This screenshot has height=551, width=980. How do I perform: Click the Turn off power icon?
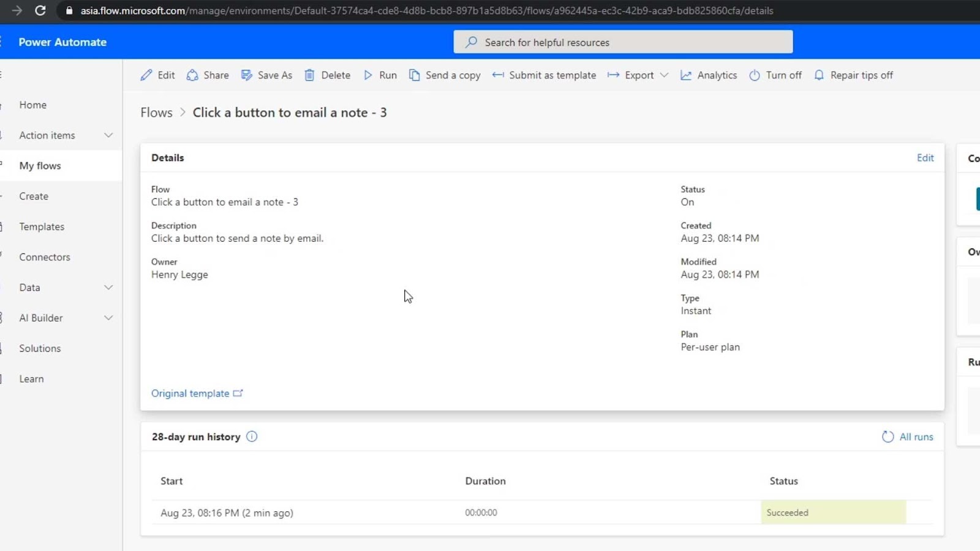click(755, 75)
